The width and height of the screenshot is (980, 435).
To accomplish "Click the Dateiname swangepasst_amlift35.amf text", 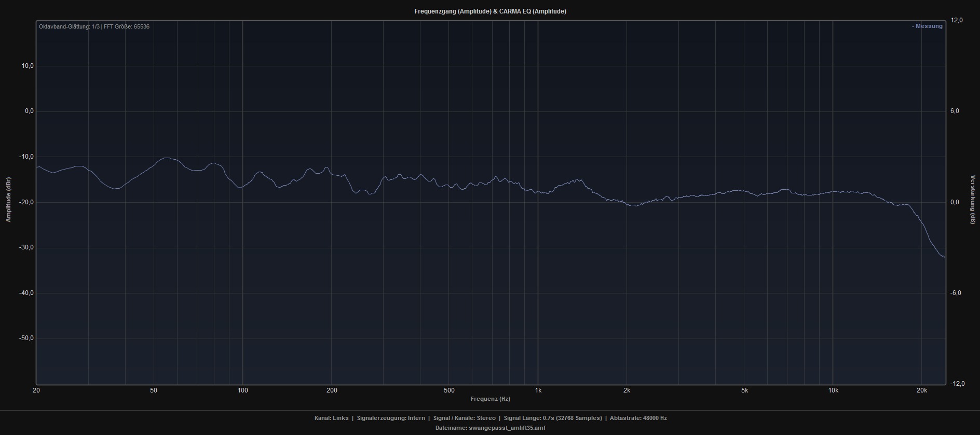I will click(x=490, y=428).
